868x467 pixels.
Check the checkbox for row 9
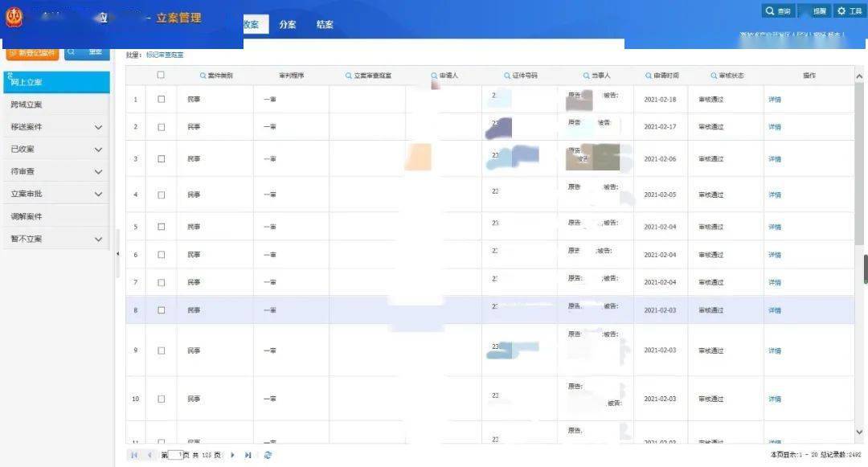coord(161,350)
